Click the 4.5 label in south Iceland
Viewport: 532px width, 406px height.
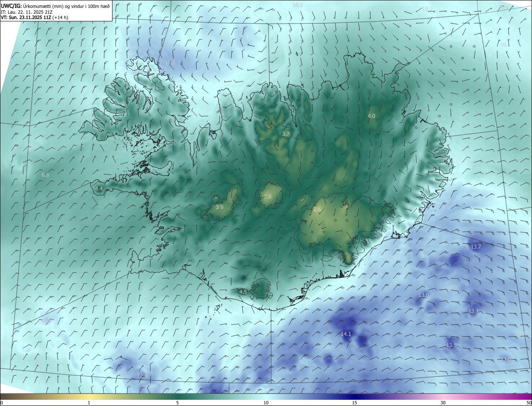(x=243, y=292)
